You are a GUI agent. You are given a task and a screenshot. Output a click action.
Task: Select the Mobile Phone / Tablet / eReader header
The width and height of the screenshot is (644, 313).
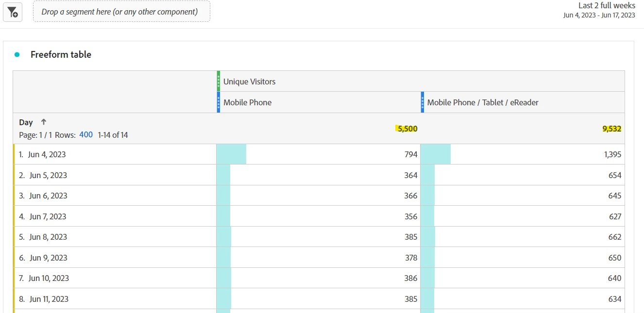[523, 102]
